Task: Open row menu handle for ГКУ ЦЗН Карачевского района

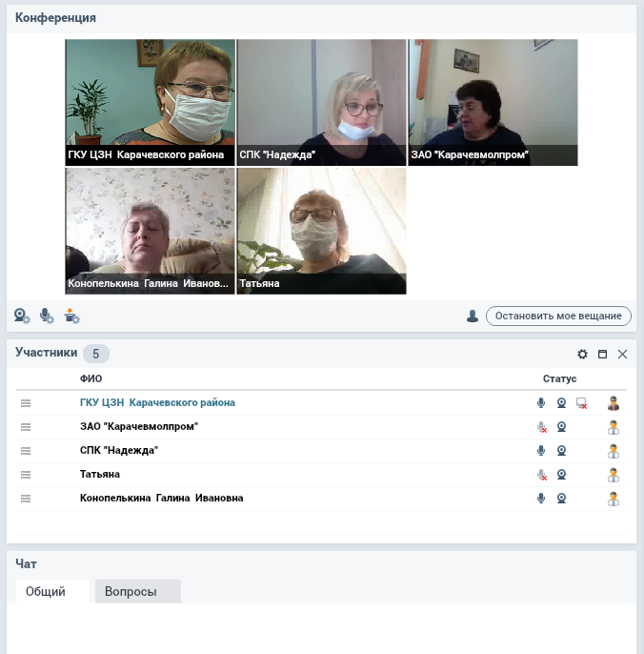Action: point(26,403)
